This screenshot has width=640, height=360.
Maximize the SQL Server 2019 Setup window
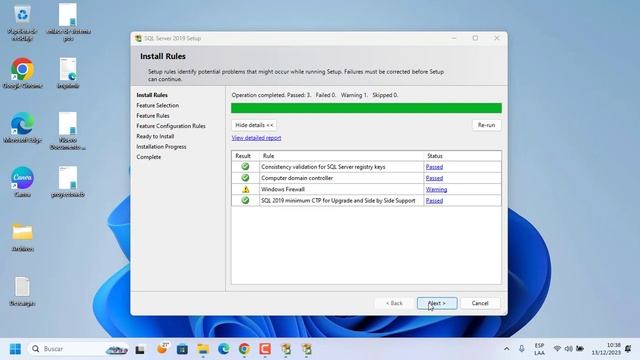475,38
